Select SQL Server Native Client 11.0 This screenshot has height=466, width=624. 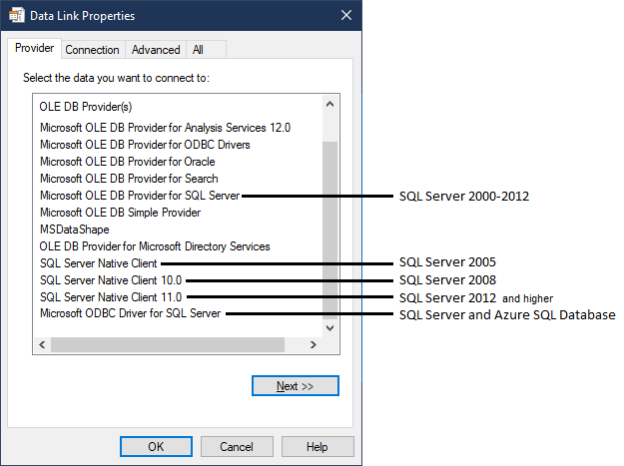pyautogui.click(x=111, y=297)
